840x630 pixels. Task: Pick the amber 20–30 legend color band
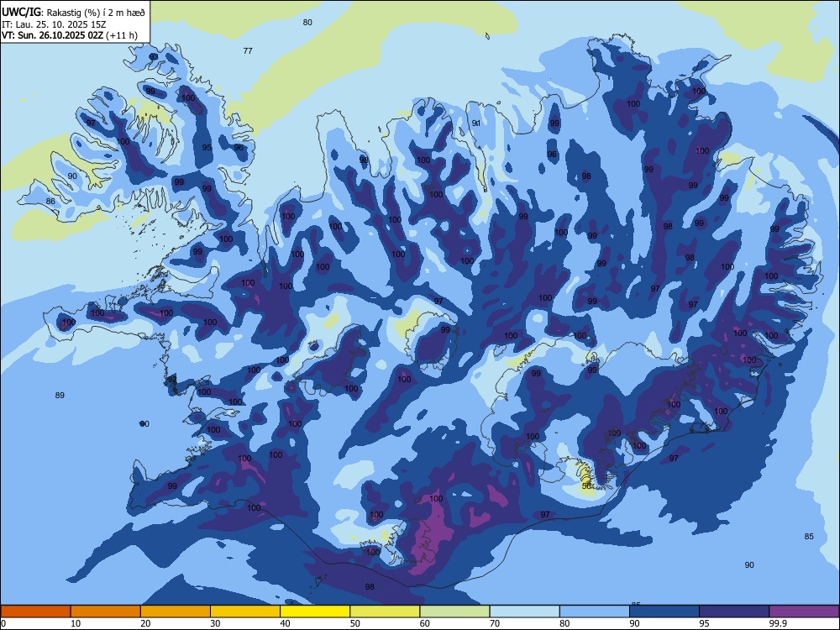(176, 612)
